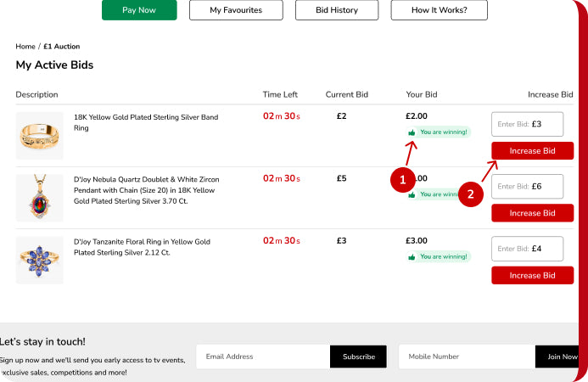
Task: Click the red annotation marker number 1
Action: pos(402,180)
